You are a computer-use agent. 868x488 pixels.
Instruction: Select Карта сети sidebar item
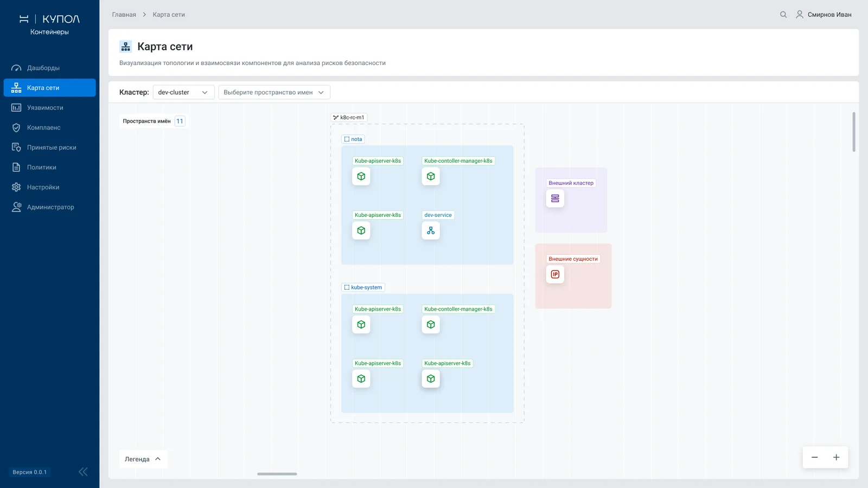[49, 88]
